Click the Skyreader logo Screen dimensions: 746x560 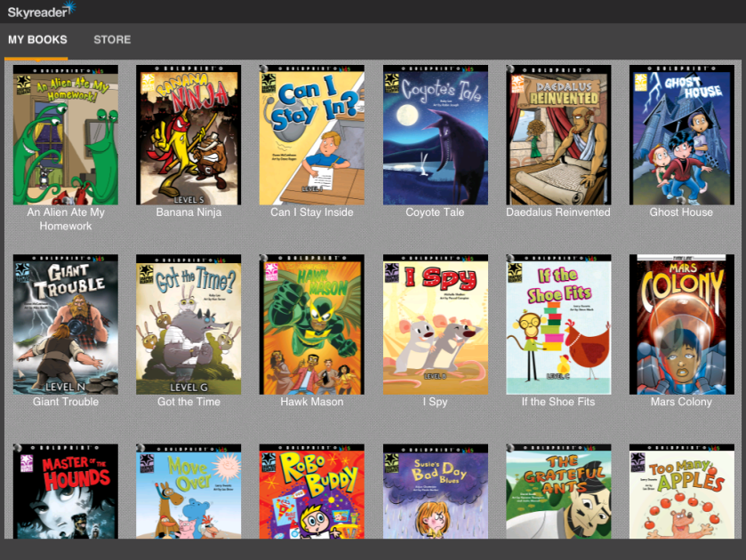point(41,11)
